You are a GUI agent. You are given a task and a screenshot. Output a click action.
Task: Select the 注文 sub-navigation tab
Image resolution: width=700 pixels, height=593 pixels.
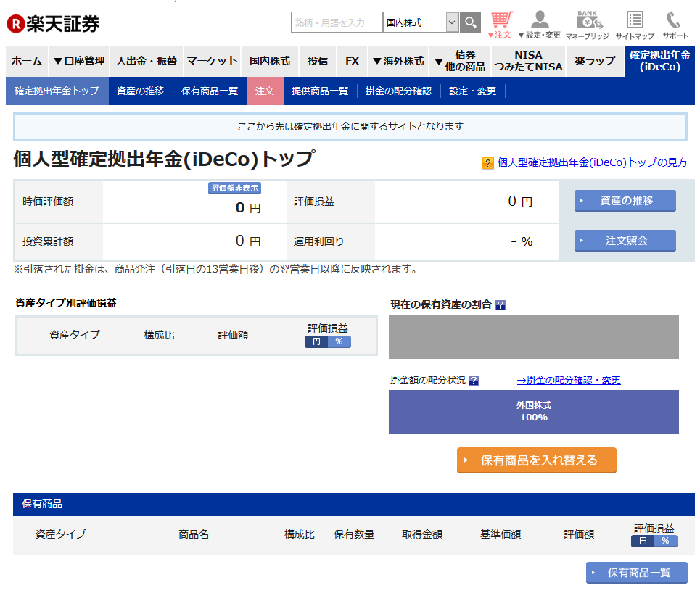pos(265,91)
